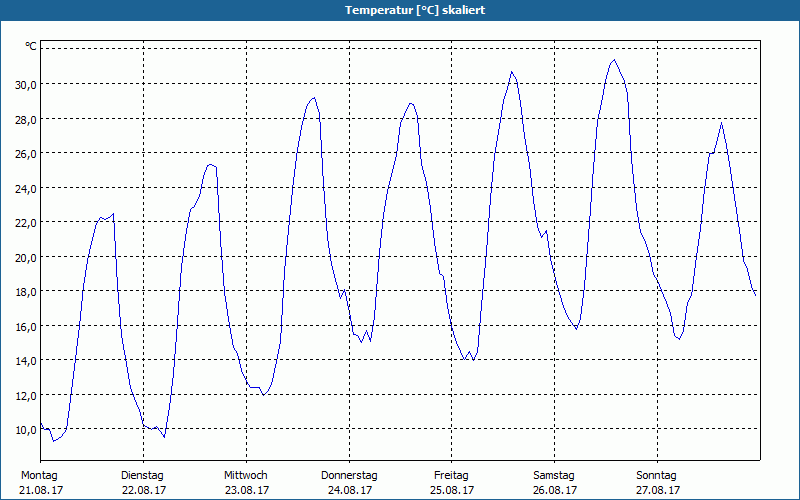This screenshot has height=500, width=800.
Task: Click the date 21.08.17
Action: (x=41, y=490)
